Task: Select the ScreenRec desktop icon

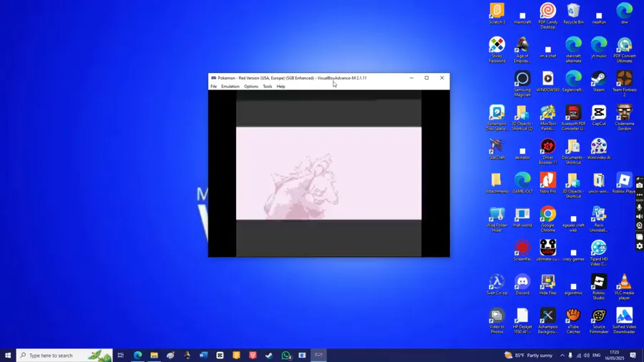Action: [522, 251]
